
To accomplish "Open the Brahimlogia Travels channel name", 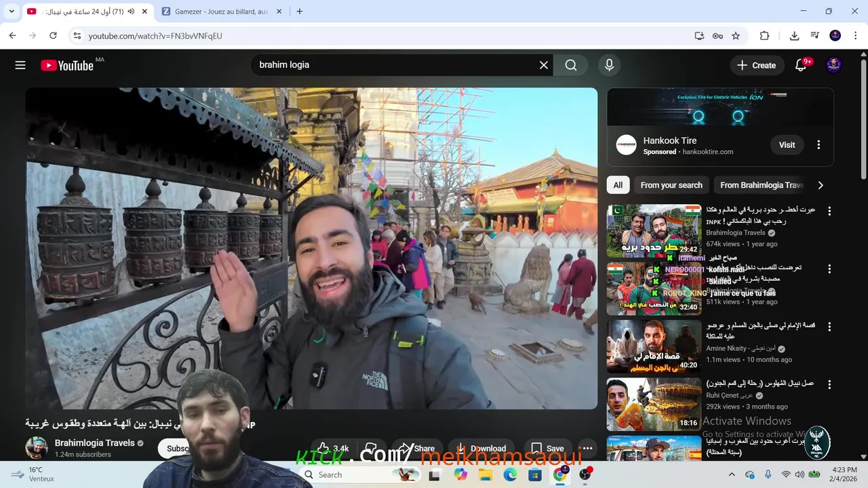I will 94,443.
